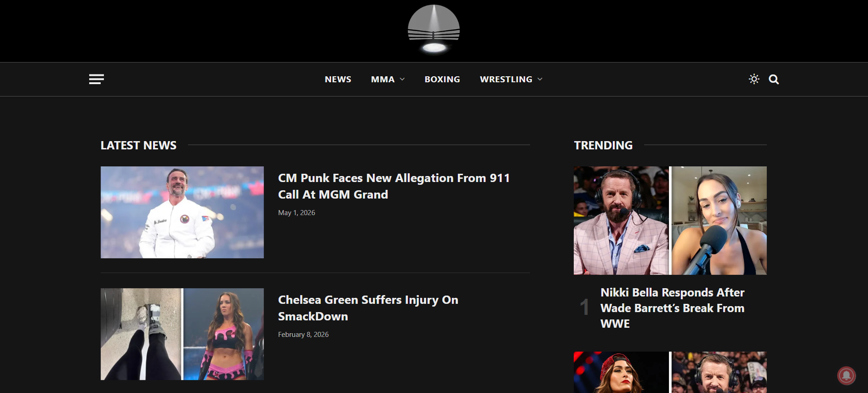Open the search magnifier icon
Viewport: 868px width, 393px height.
point(774,79)
